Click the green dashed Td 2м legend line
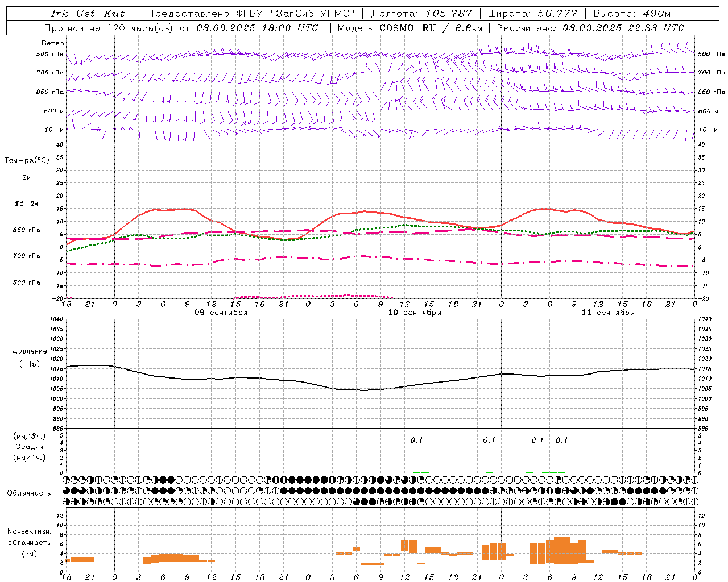 click(x=26, y=210)
